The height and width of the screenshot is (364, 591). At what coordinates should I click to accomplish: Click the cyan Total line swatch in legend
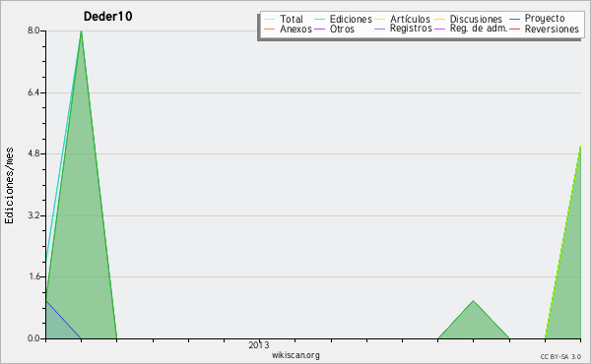tap(270, 19)
